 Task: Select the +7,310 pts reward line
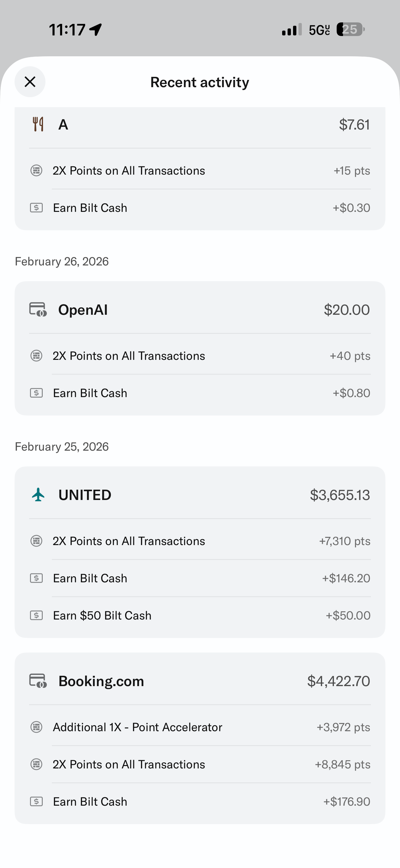coord(344,541)
